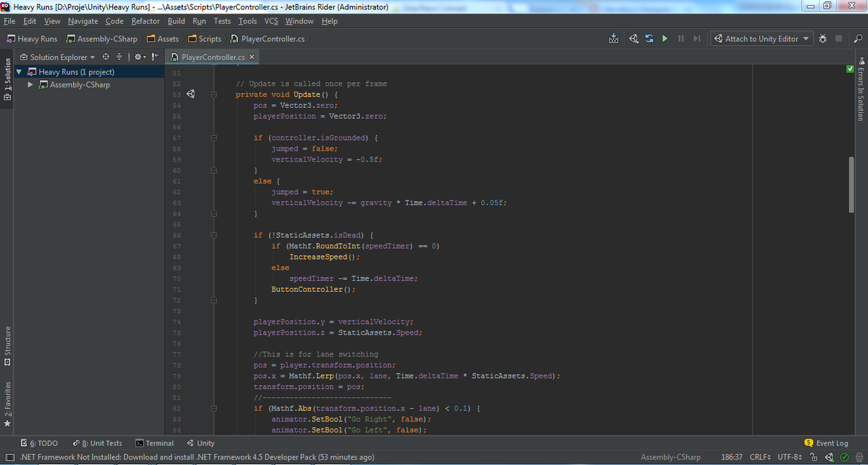Collapse the Update method fold on line 53
Image resolution: width=868 pixels, height=465 pixels.
[x=214, y=94]
